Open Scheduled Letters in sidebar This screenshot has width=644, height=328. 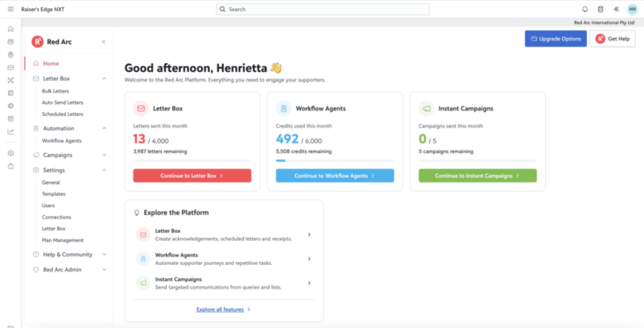point(62,114)
